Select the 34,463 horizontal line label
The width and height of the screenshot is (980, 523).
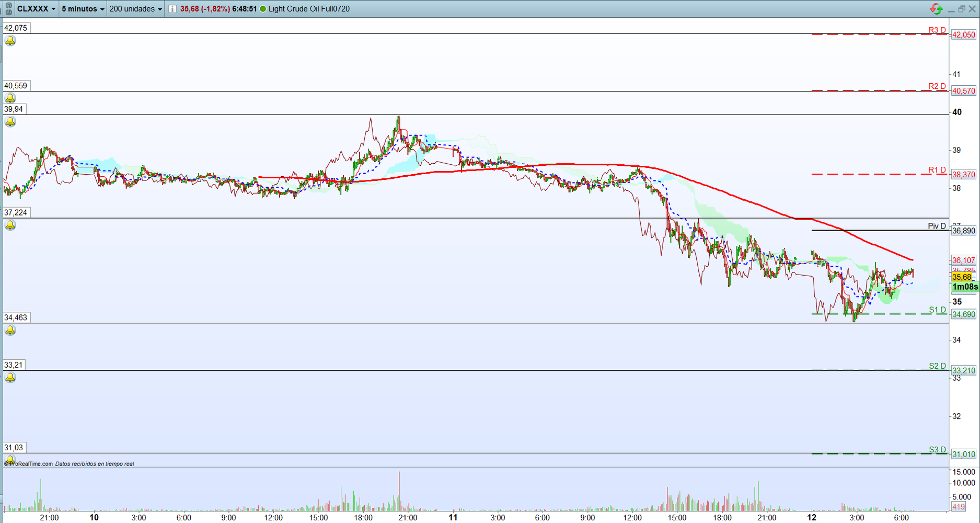coord(16,317)
